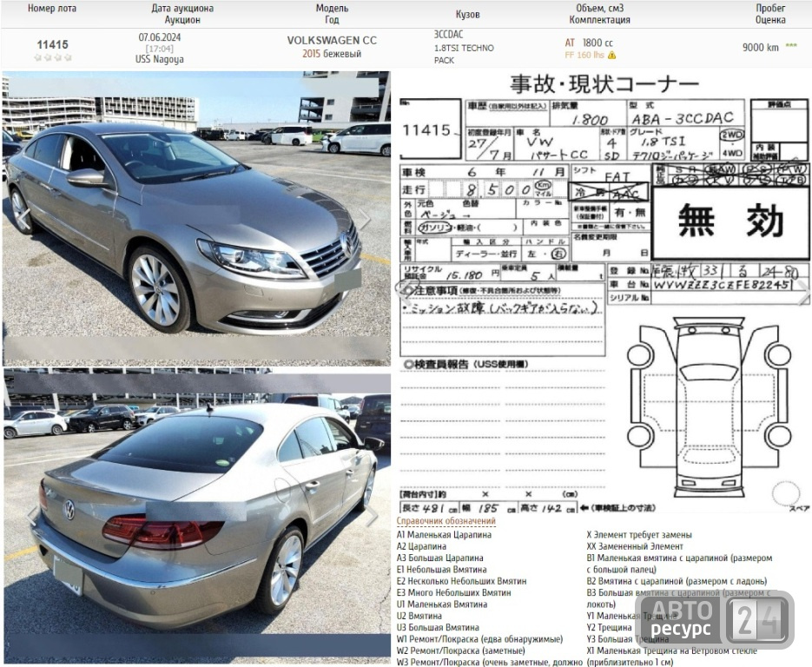Open the rear view car photo

coord(197,515)
